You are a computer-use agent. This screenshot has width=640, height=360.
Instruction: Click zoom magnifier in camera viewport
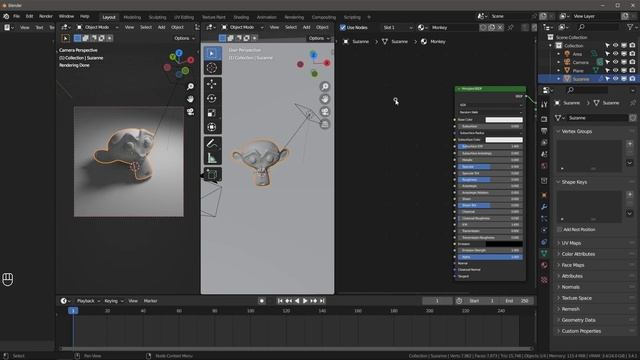(190, 87)
